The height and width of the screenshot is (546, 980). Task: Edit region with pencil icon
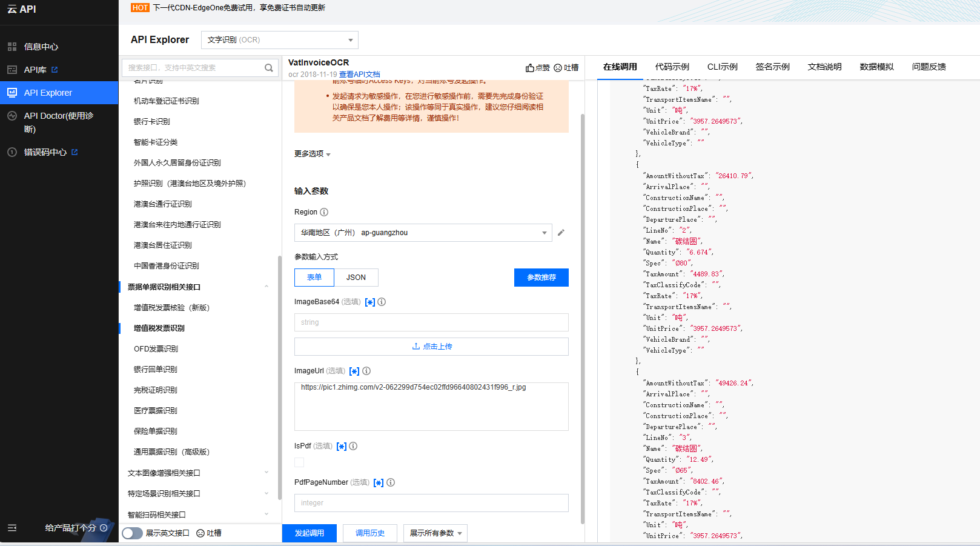pos(561,233)
